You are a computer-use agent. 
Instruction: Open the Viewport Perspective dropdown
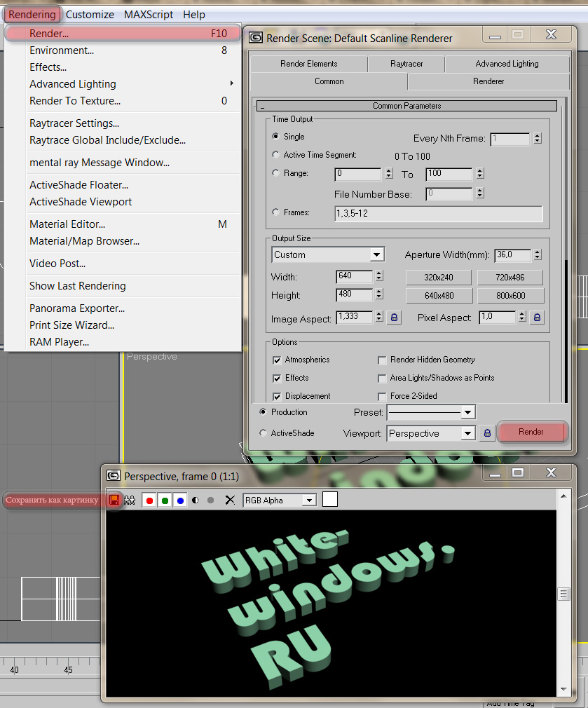[x=468, y=433]
